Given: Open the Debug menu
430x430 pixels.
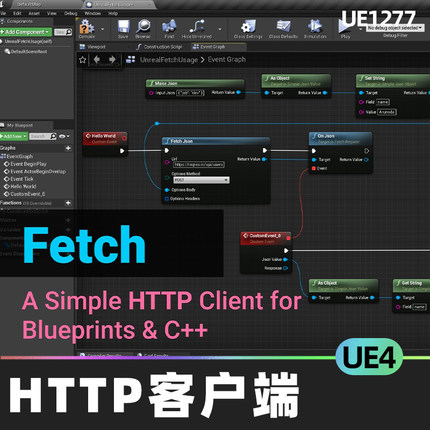Looking at the screenshot, I should [70, 13].
